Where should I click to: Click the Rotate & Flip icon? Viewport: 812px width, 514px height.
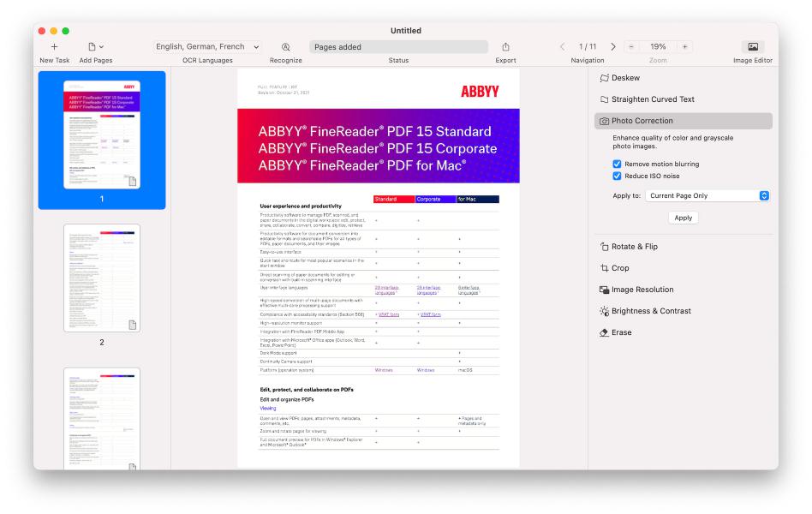(x=604, y=247)
